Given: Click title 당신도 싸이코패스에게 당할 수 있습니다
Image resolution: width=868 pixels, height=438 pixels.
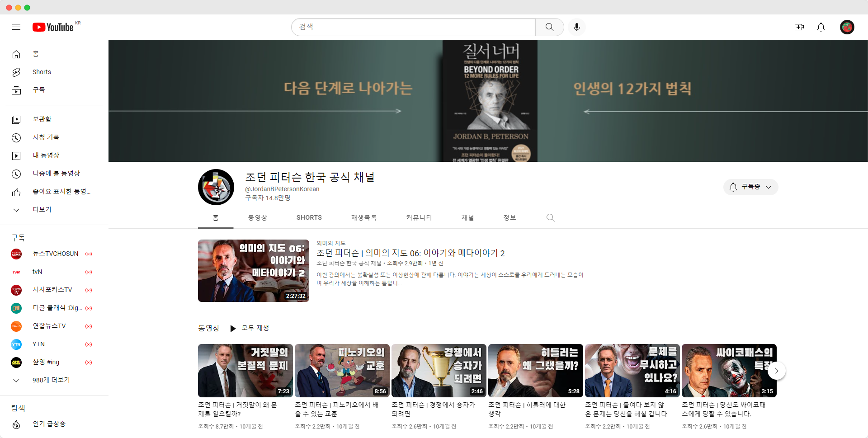Looking at the screenshot, I should coord(724,410).
